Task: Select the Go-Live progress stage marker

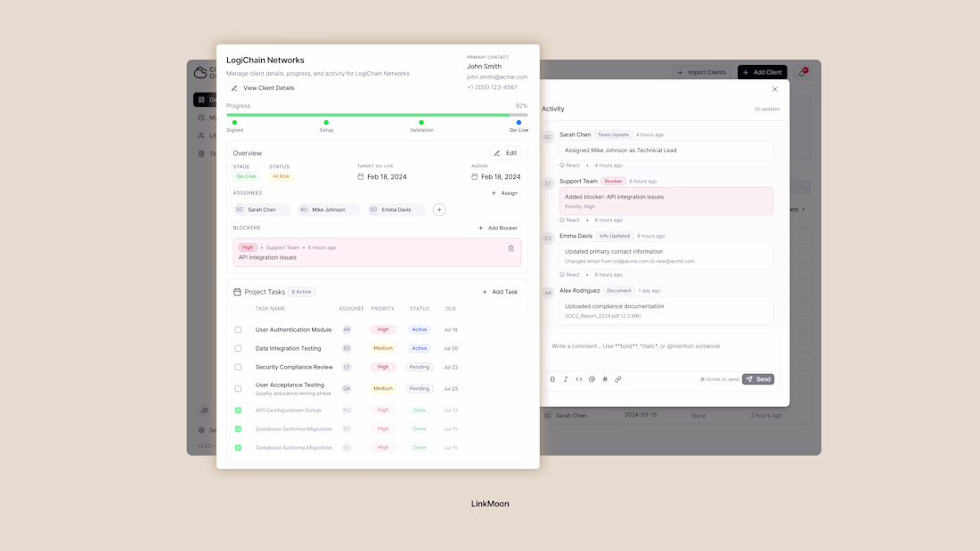Action: click(x=519, y=123)
